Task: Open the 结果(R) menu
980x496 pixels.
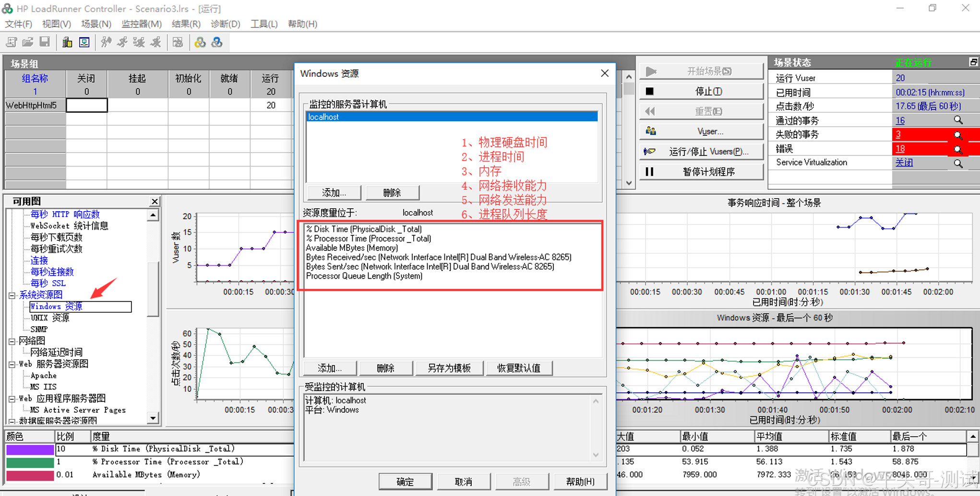Action: (186, 24)
